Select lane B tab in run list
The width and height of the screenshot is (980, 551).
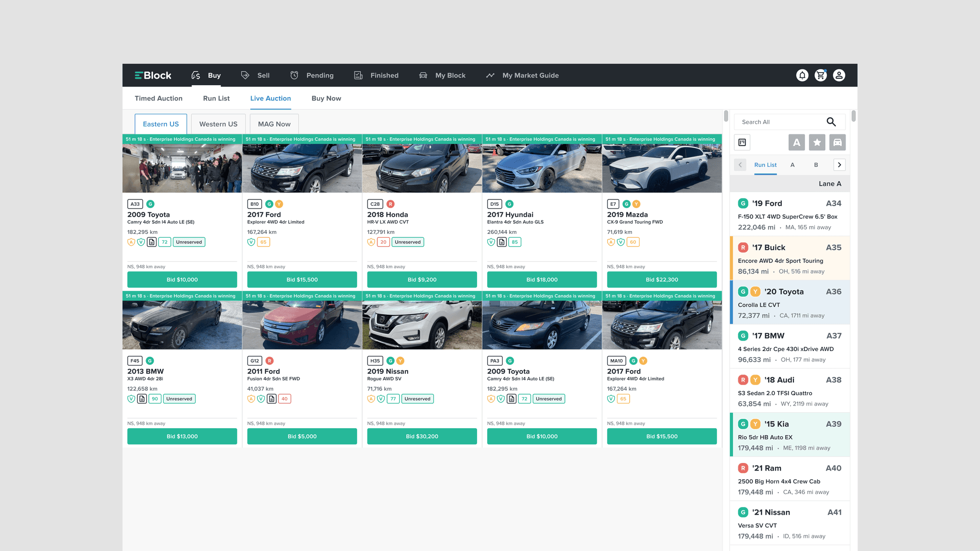816,165
